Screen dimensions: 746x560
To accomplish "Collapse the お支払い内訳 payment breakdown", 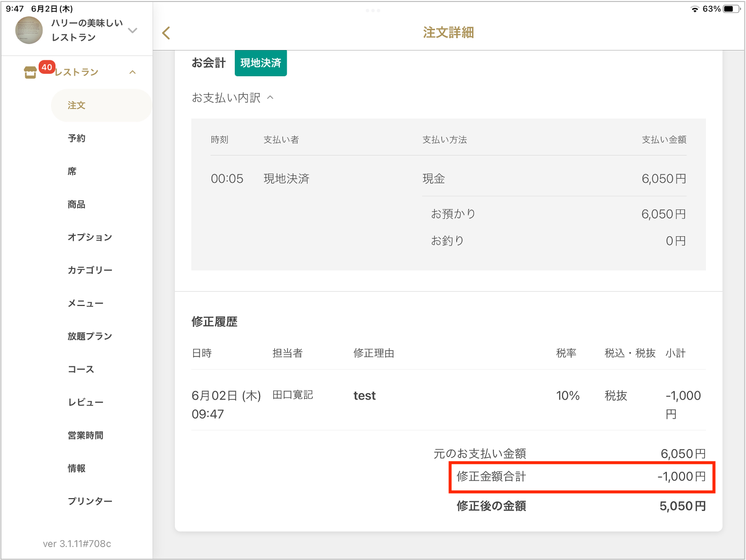I will tap(270, 98).
